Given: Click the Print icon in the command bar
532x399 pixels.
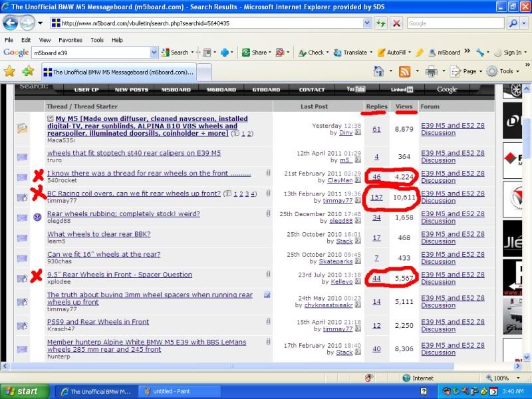Looking at the screenshot, I should click(431, 71).
